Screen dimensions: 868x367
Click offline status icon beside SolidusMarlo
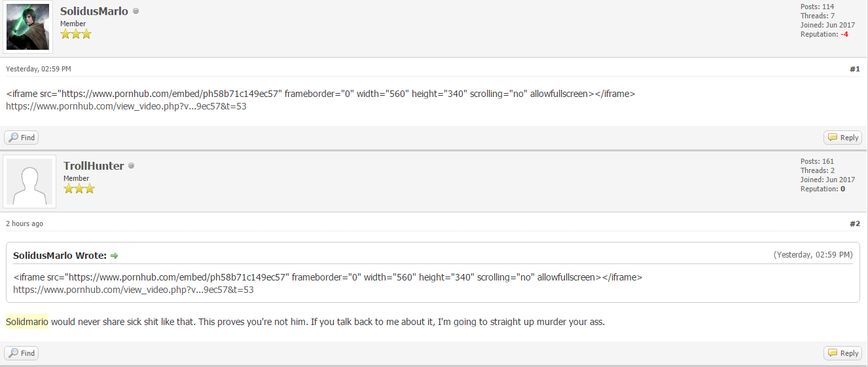136,11
